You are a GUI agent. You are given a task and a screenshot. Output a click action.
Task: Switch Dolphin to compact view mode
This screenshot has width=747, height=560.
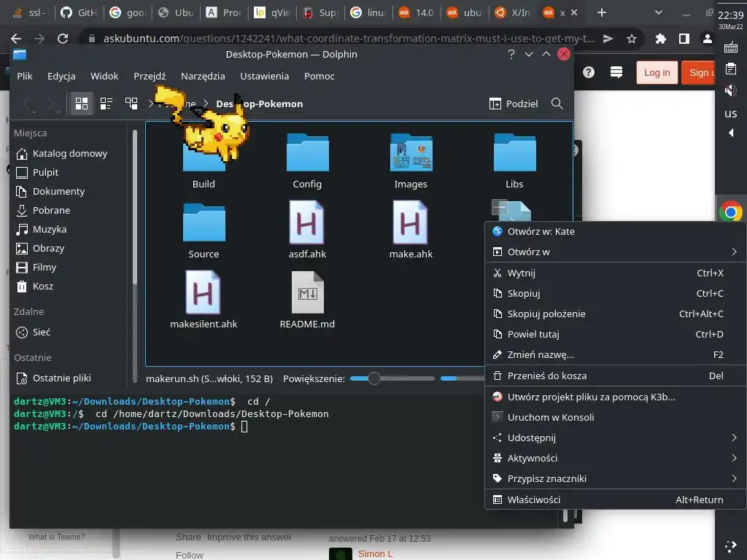107,104
